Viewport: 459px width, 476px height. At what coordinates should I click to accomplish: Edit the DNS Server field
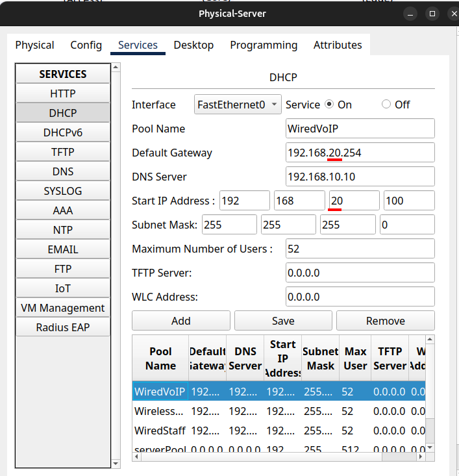(x=360, y=177)
